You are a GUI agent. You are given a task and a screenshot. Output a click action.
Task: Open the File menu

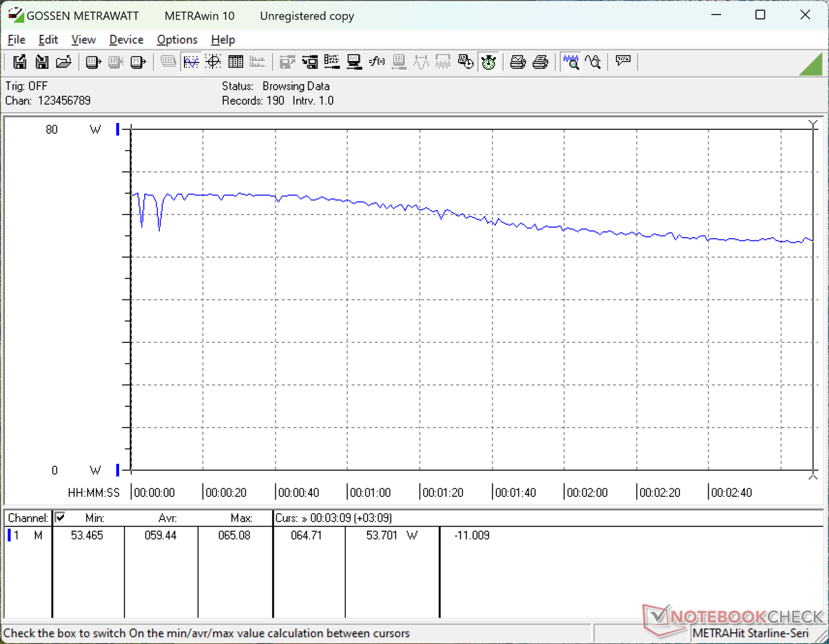coord(16,40)
